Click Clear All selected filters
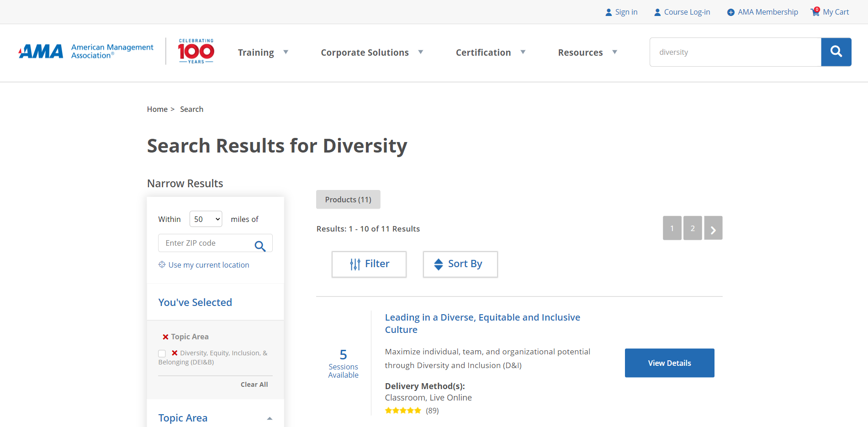The width and height of the screenshot is (868, 427). [x=254, y=385]
